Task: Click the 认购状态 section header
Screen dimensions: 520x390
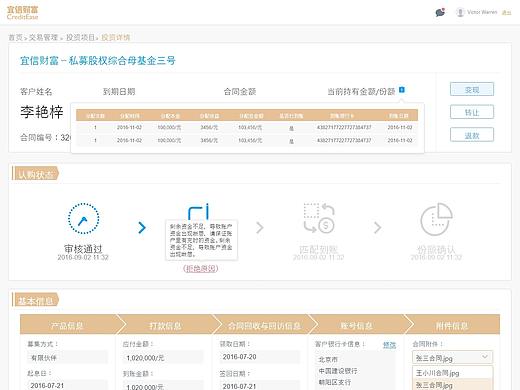Action: 35,174
